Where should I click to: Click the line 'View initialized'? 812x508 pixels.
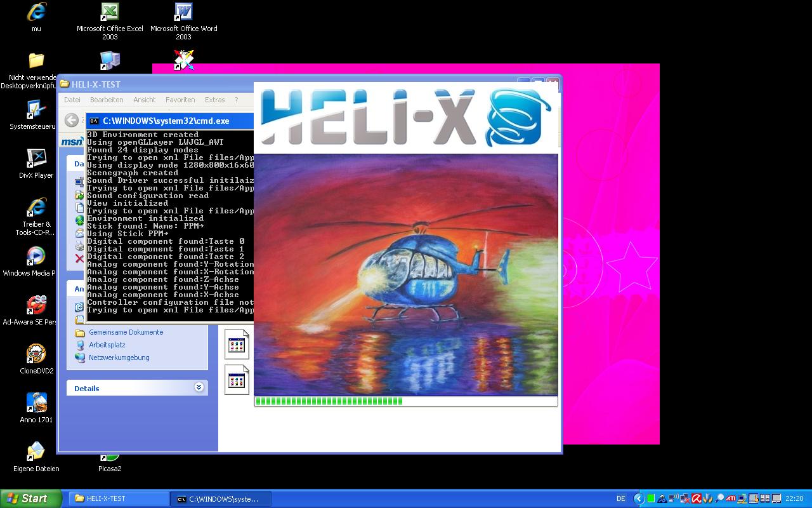coord(128,203)
